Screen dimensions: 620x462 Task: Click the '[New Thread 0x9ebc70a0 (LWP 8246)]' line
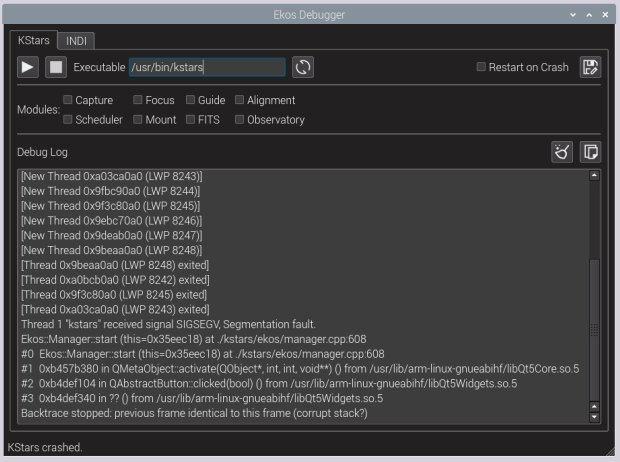point(112,221)
